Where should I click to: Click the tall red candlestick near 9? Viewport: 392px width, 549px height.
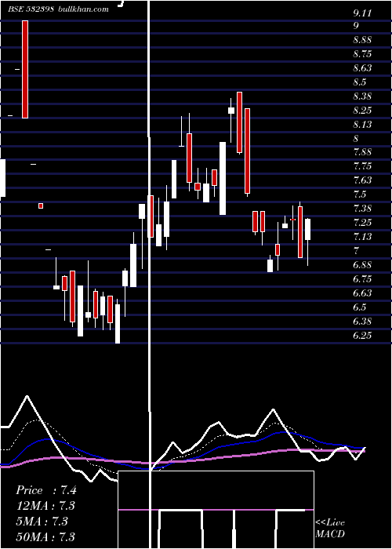click(25, 69)
